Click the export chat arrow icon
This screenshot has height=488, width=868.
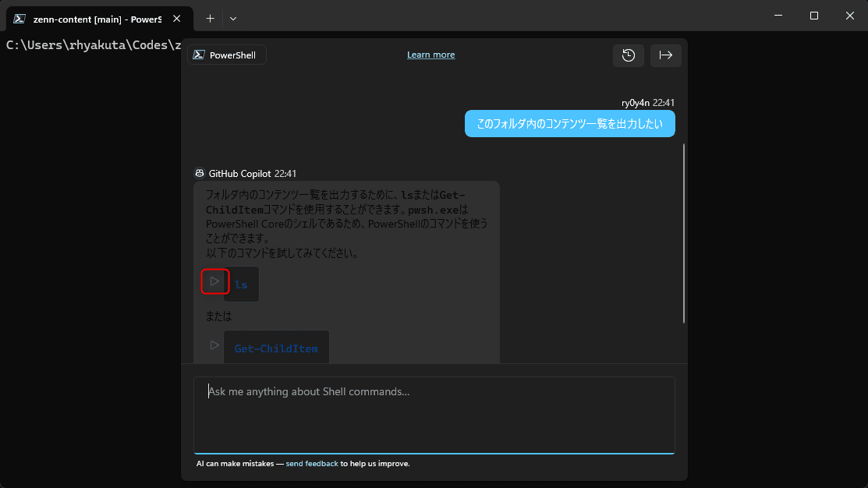tap(665, 55)
